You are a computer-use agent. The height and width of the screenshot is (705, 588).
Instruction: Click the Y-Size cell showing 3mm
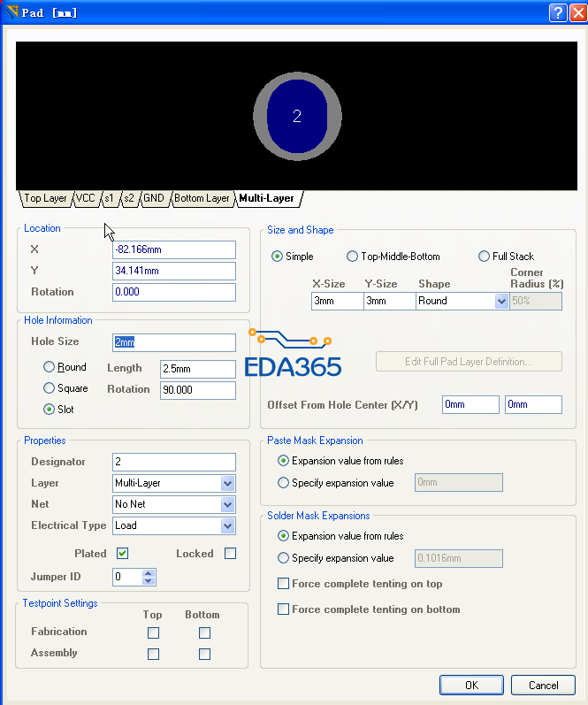coord(389,301)
